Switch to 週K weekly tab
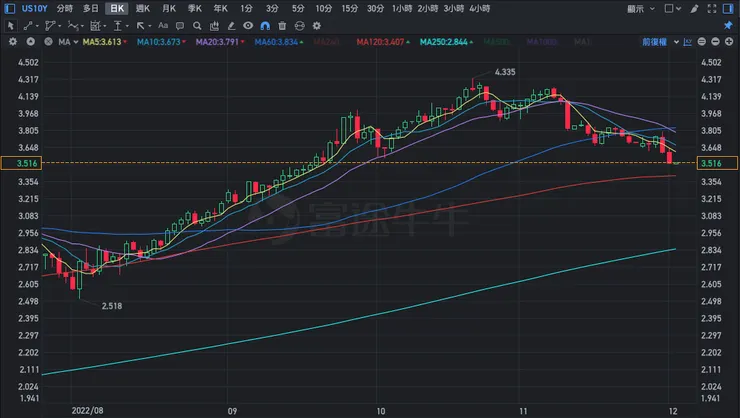740x418 pixels. coord(143,8)
